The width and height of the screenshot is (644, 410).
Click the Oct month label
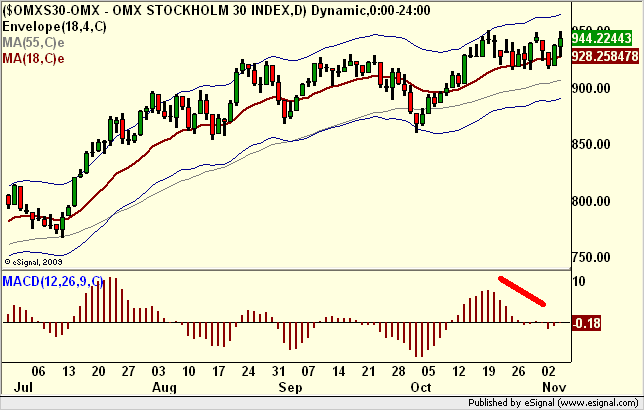coord(421,387)
